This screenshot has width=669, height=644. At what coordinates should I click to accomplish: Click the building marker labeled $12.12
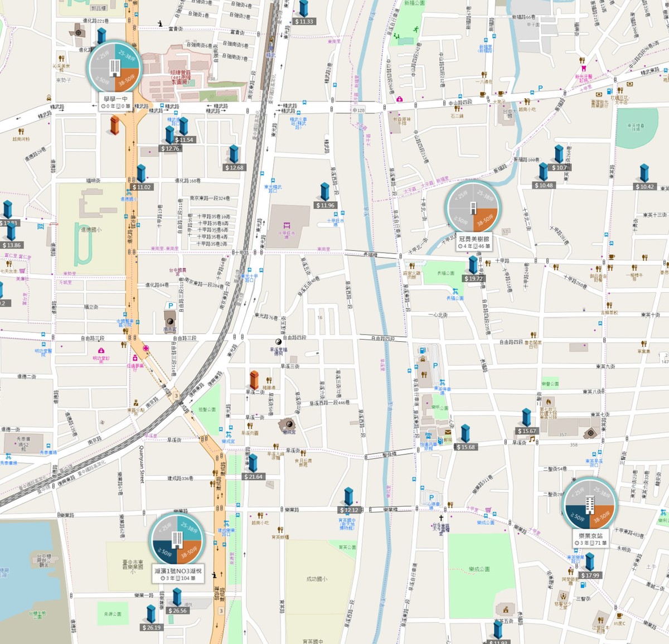click(348, 501)
